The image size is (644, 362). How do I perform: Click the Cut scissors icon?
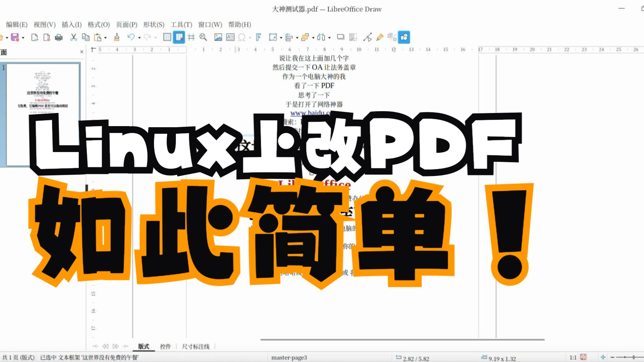coord(74,37)
